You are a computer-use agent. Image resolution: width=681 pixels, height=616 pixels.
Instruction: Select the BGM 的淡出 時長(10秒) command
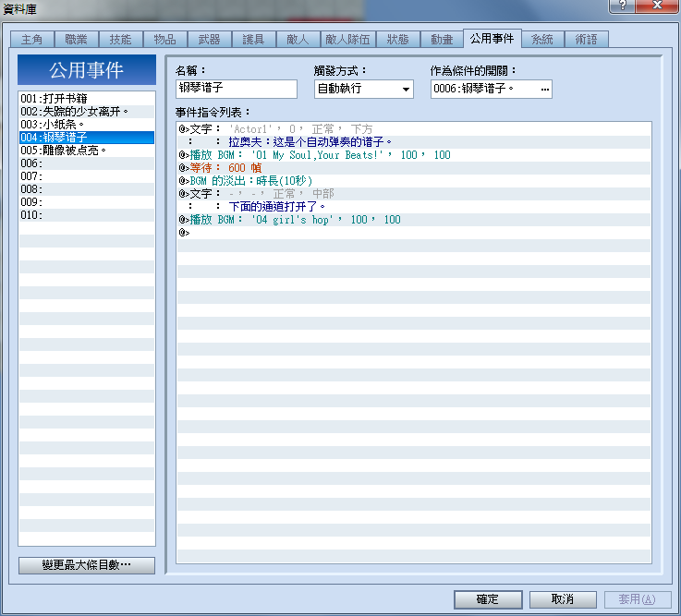point(414,181)
